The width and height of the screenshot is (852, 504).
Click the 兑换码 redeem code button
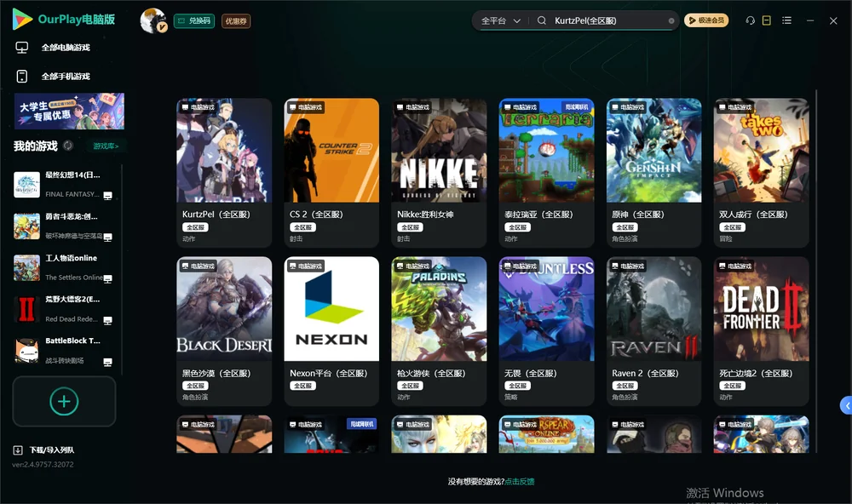pos(194,21)
